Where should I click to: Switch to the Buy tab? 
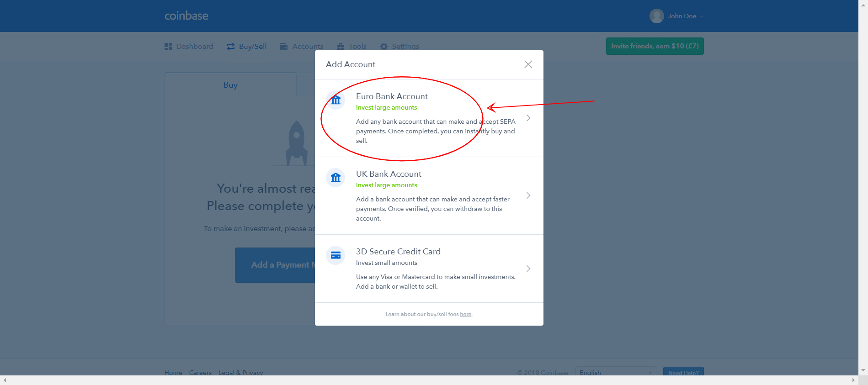230,85
